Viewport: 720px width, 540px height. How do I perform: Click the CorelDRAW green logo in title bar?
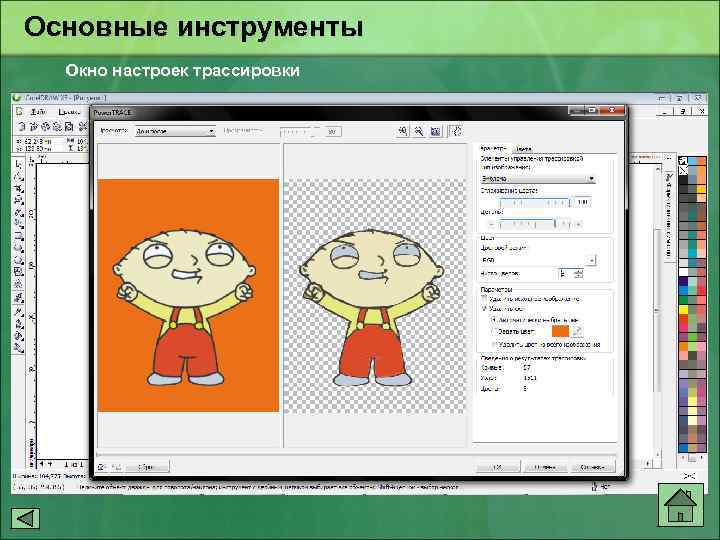tap(17, 98)
